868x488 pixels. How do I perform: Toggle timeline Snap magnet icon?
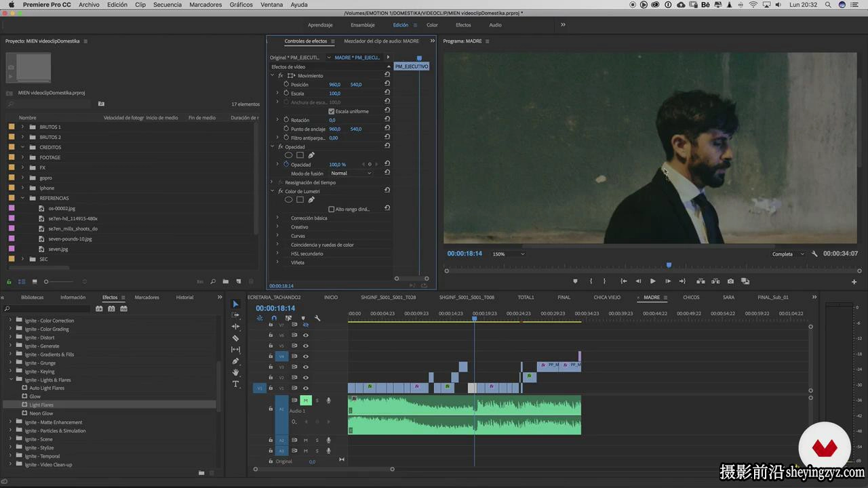click(x=274, y=318)
